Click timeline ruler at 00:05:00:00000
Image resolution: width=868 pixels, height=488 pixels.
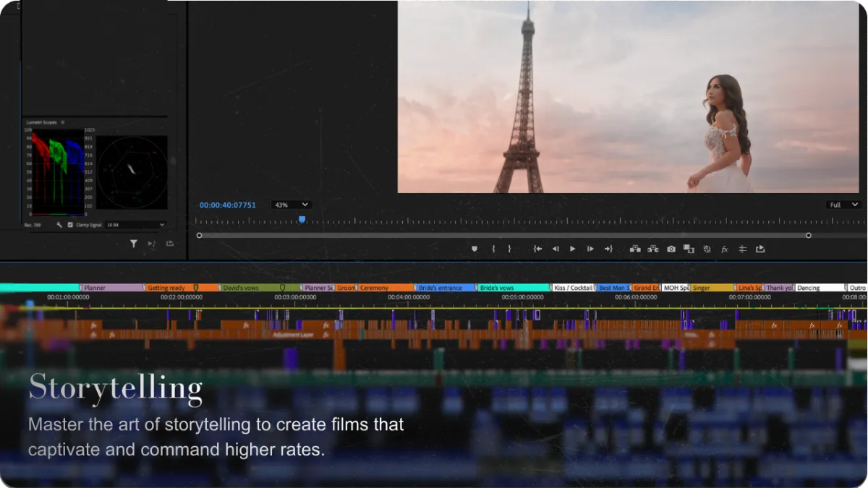(x=523, y=297)
